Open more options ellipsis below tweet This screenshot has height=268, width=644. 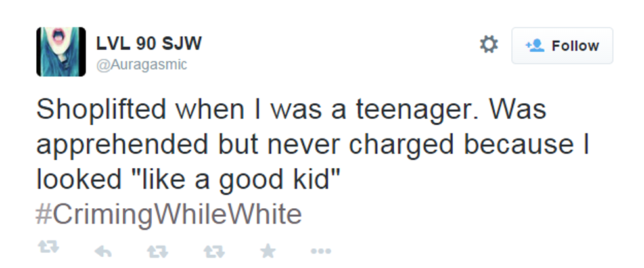320,250
